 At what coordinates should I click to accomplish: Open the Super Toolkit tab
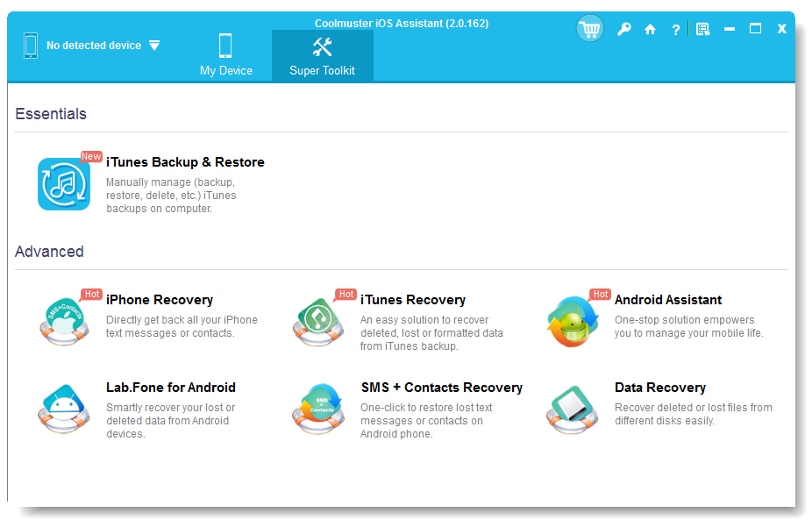tap(322, 54)
